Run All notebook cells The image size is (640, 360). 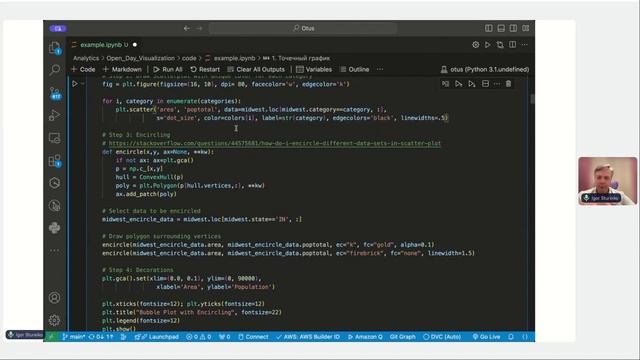pyautogui.click(x=168, y=69)
